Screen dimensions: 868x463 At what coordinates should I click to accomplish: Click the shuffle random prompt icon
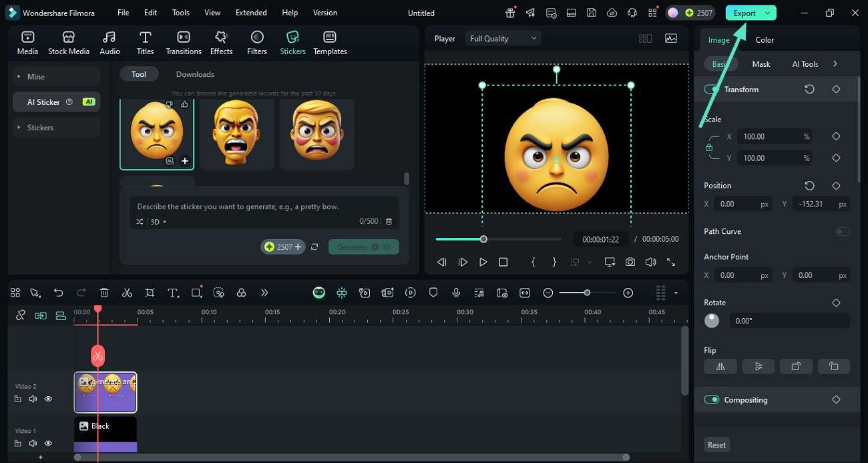pyautogui.click(x=140, y=221)
